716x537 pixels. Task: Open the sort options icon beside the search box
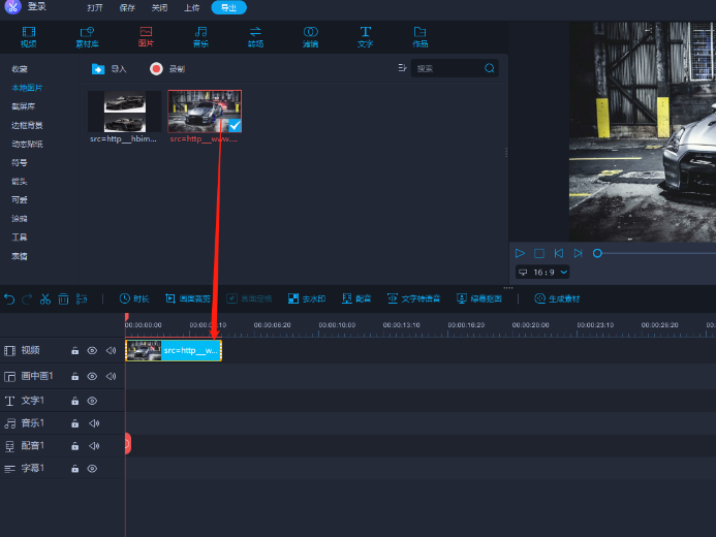click(402, 68)
